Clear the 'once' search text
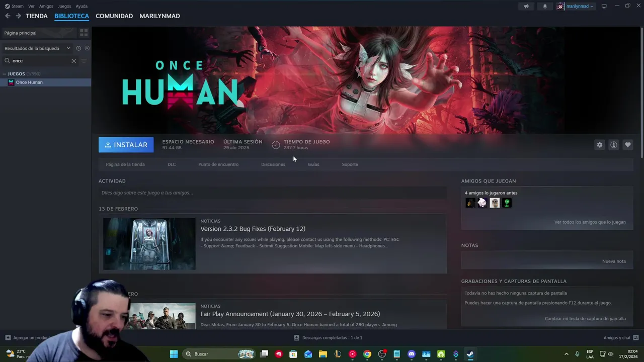Image resolution: width=644 pixels, height=362 pixels. coord(73,61)
